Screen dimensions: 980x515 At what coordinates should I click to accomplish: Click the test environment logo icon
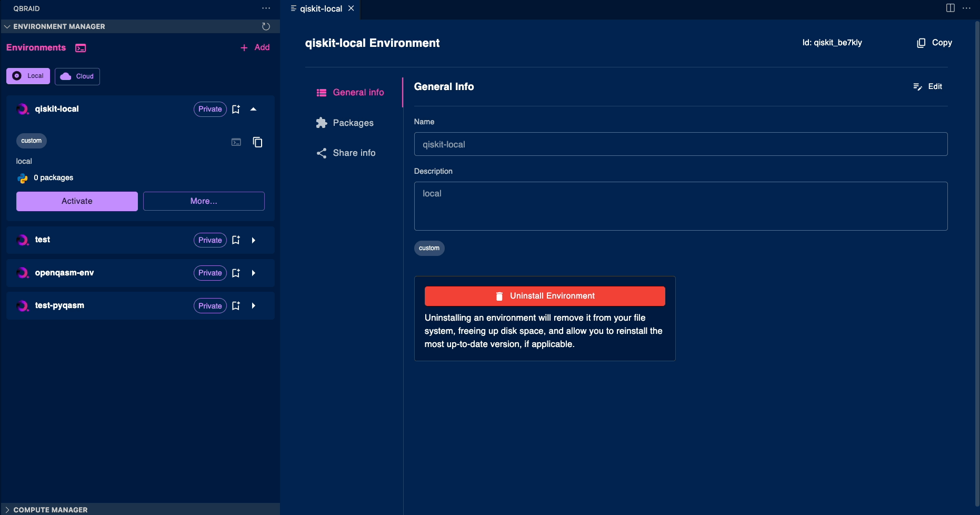(23, 240)
